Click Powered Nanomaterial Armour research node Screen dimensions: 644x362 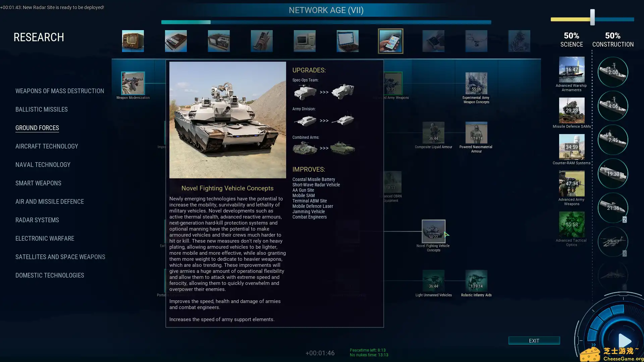tap(476, 133)
